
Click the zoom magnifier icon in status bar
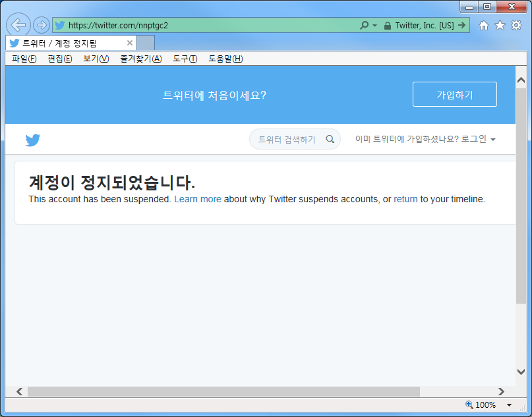click(469, 404)
